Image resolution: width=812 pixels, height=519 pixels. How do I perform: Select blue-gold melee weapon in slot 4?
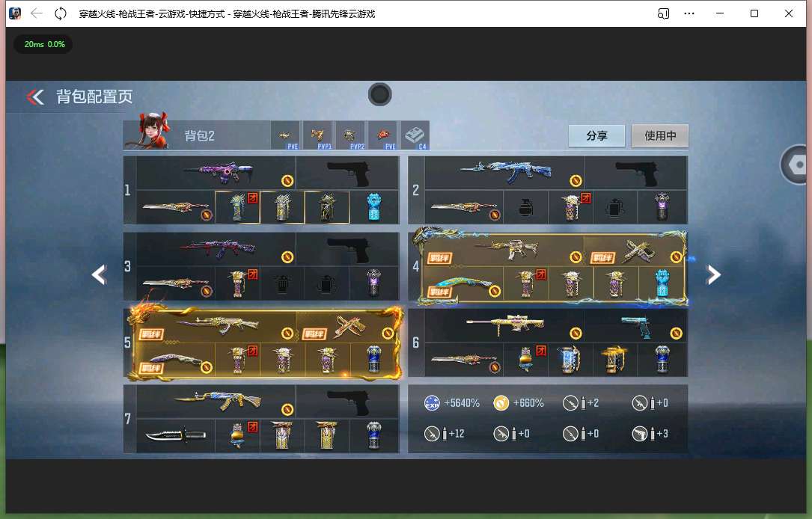(464, 283)
